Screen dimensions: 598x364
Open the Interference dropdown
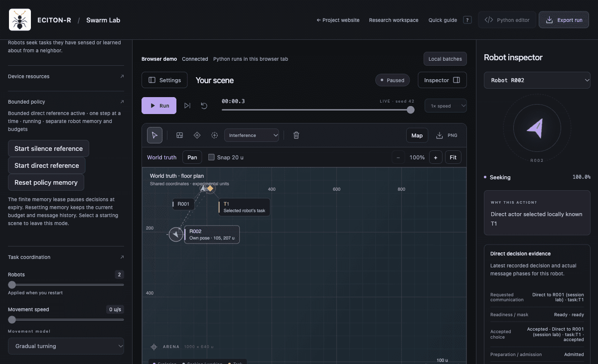[252, 135]
